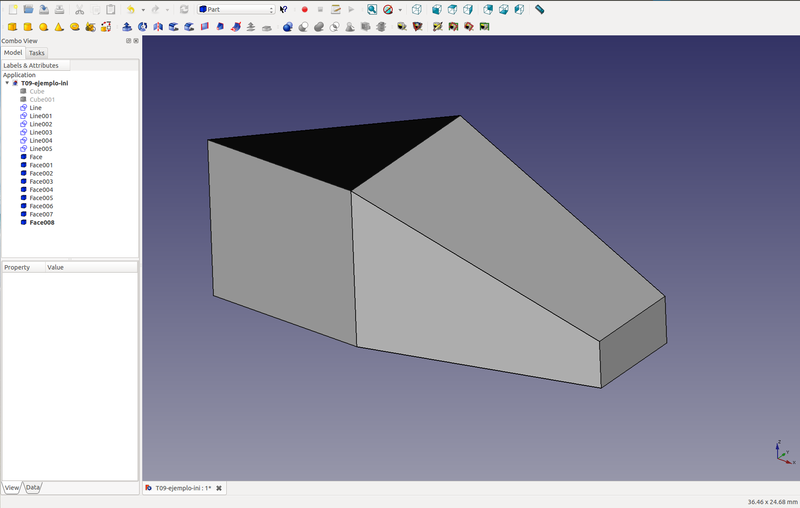Create a box primitive from the Part toolbar
The image size is (800, 508).
click(x=12, y=27)
